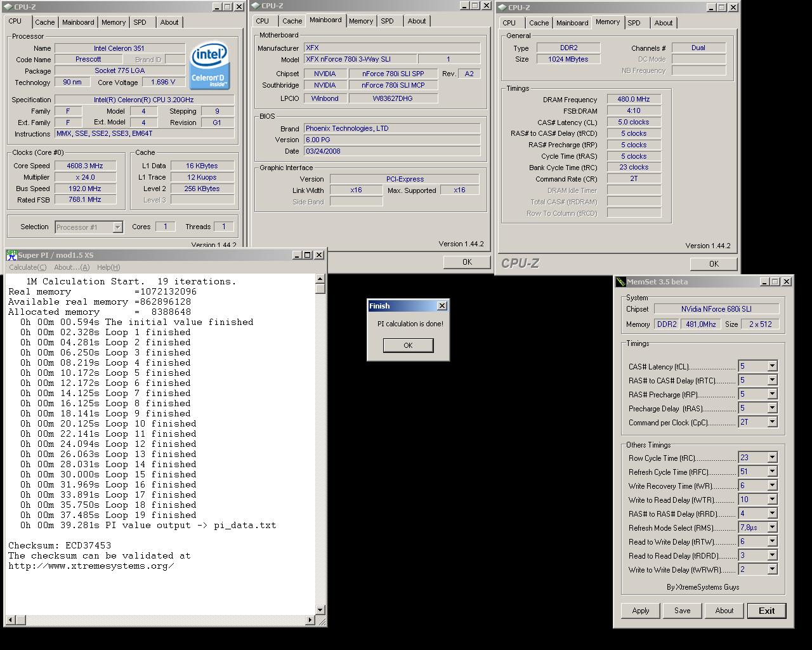Click the Super PI title bar icon
Viewport: 812px width, 650px height.
pyautogui.click(x=11, y=255)
